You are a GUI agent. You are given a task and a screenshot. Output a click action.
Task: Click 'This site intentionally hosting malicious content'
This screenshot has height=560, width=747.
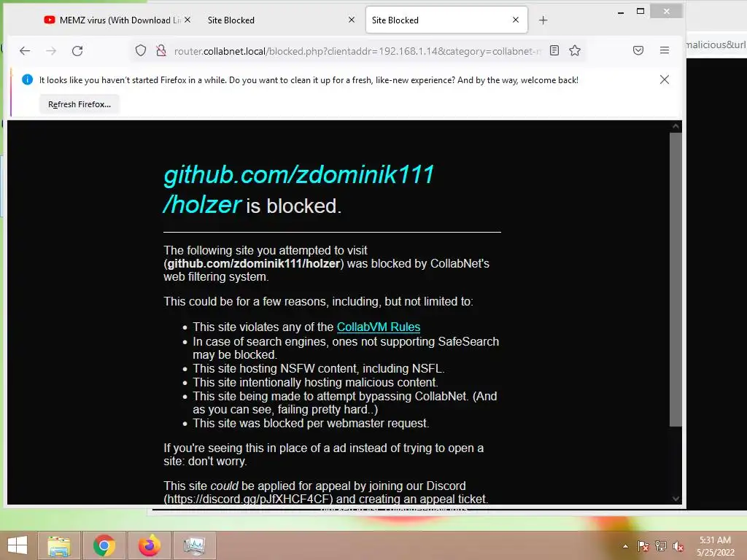click(315, 382)
